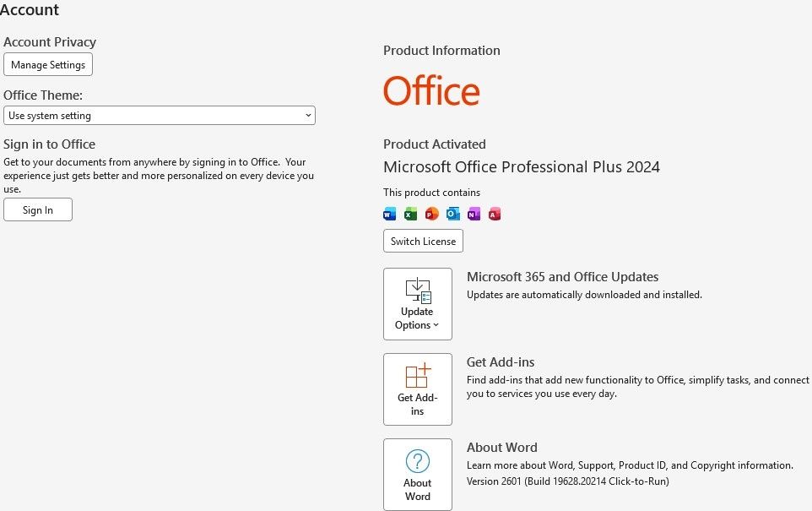Expand the Update Options menu
Viewport: 812px width, 511px height.
(x=418, y=304)
